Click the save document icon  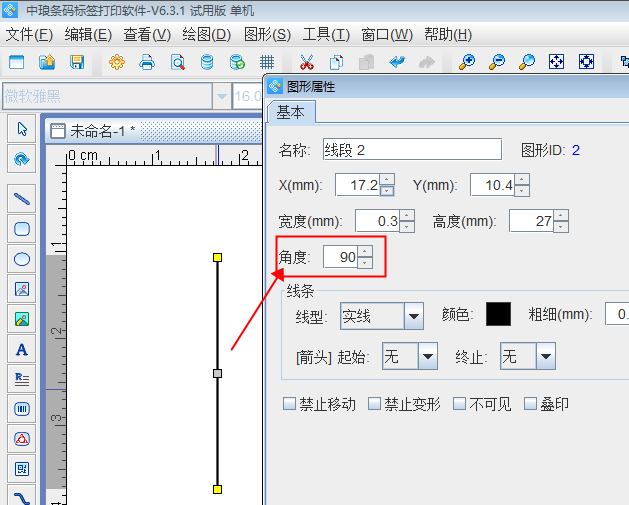77,62
